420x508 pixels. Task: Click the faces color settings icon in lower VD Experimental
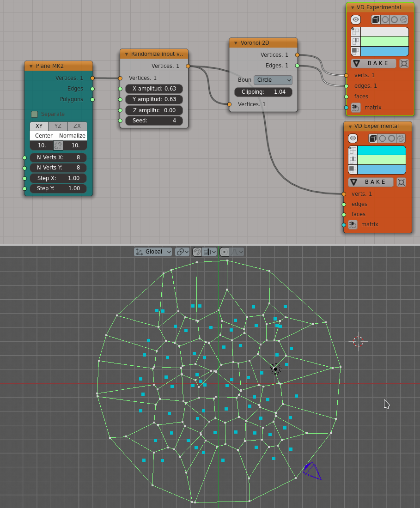click(353, 170)
